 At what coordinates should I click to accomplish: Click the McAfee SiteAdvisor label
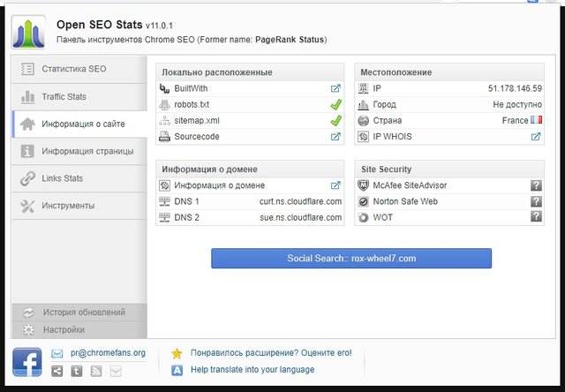[410, 185]
